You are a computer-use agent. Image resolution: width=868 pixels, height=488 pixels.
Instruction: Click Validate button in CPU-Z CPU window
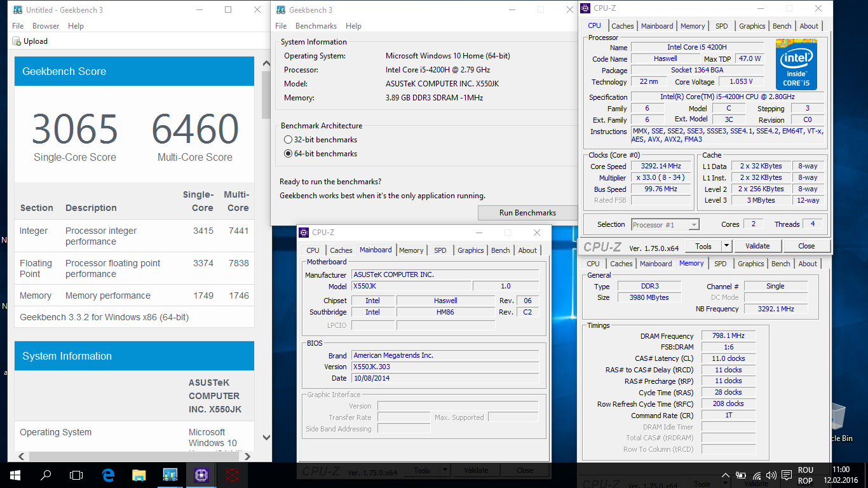click(757, 246)
